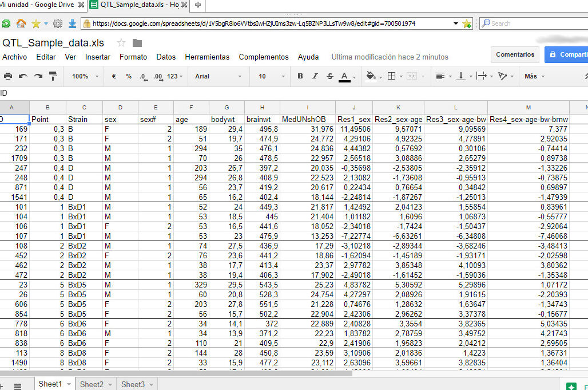The width and height of the screenshot is (588, 390).
Task: Click the folder icon beside the title
Action: tap(137, 43)
